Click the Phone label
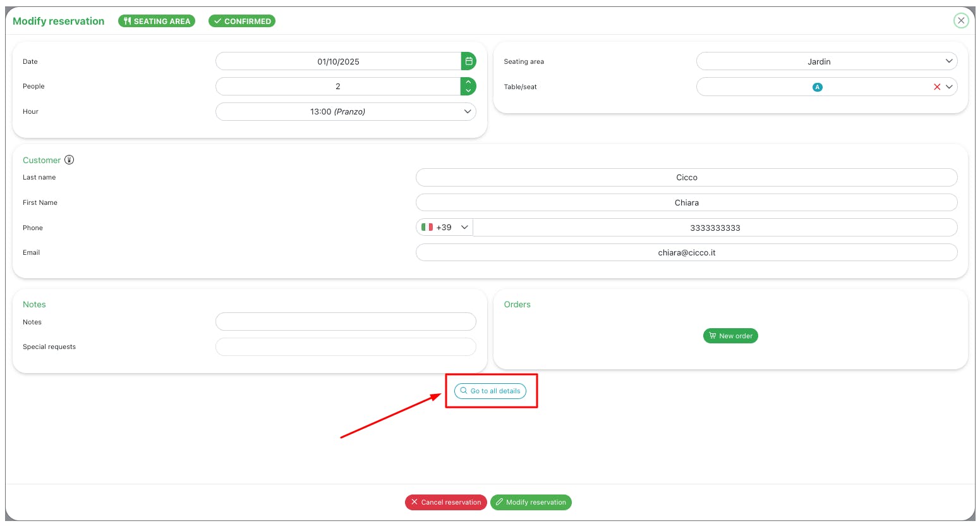 [x=33, y=228]
